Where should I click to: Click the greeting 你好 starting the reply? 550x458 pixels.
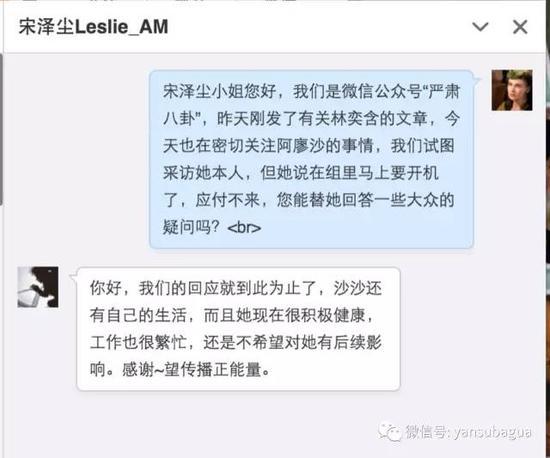click(x=106, y=288)
